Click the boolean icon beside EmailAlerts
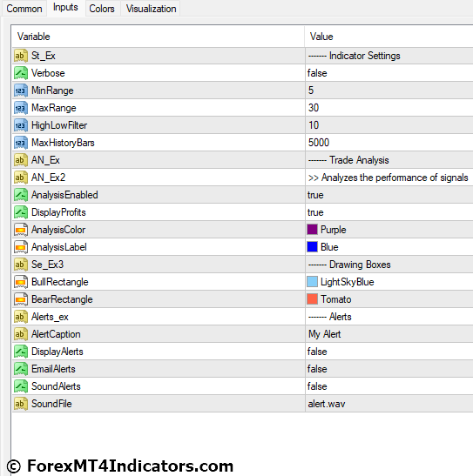The image size is (473, 476). [x=20, y=369]
